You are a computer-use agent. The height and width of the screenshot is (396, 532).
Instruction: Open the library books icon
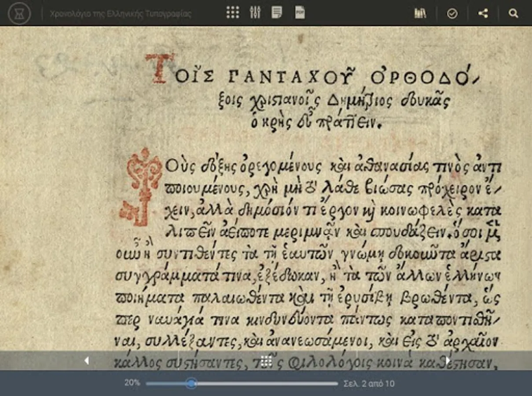420,13
